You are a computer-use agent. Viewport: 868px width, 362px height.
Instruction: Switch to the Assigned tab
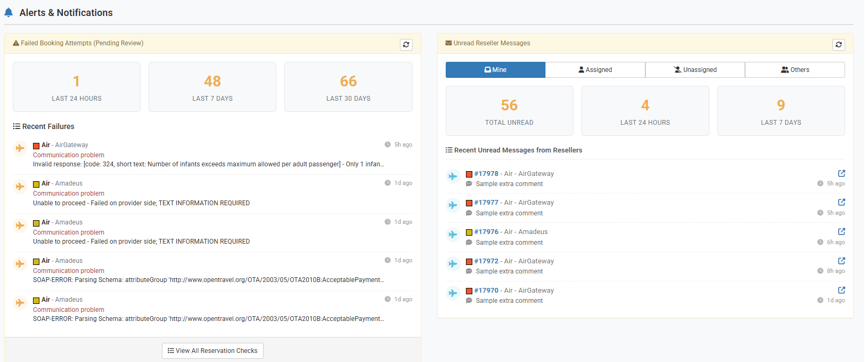click(x=595, y=70)
